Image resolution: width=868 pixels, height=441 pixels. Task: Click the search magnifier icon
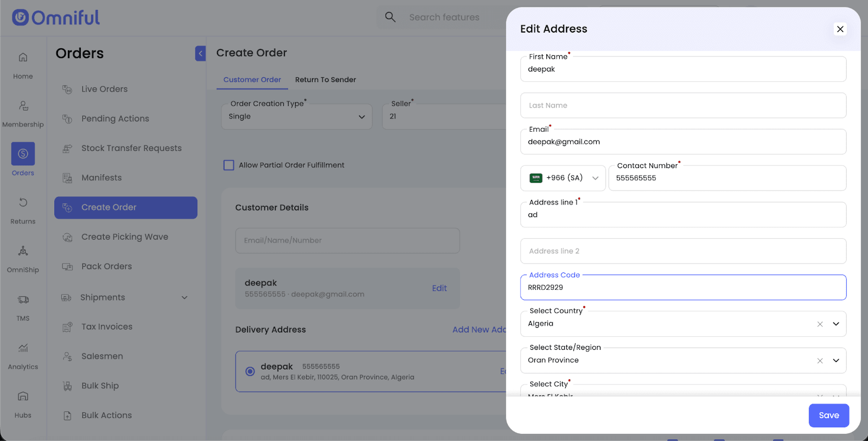390,17
